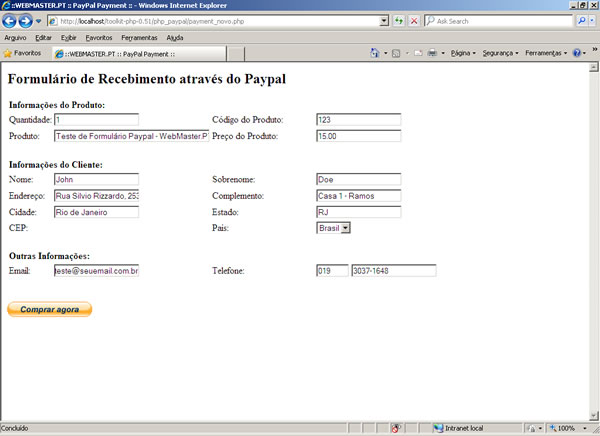600x436 pixels.
Task: Open the search provider dropdown arrow
Action: (592, 21)
